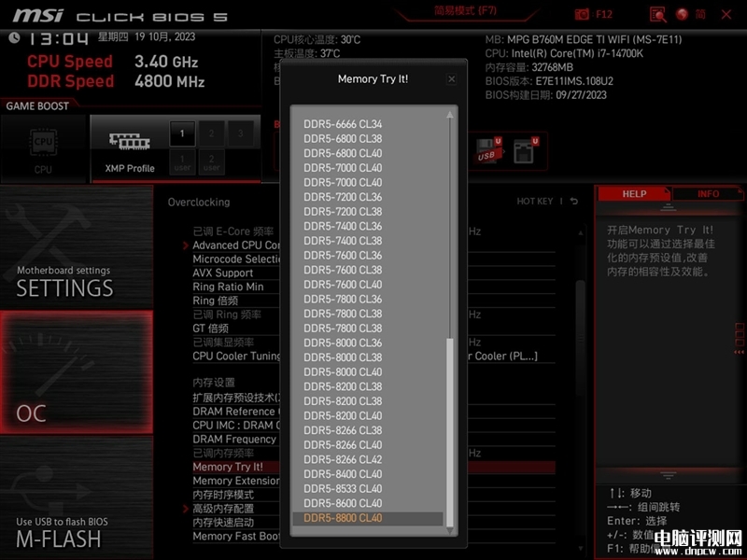Open the BIOS search magnifier icon
Viewport: 747px width, 560px height.
658,14
